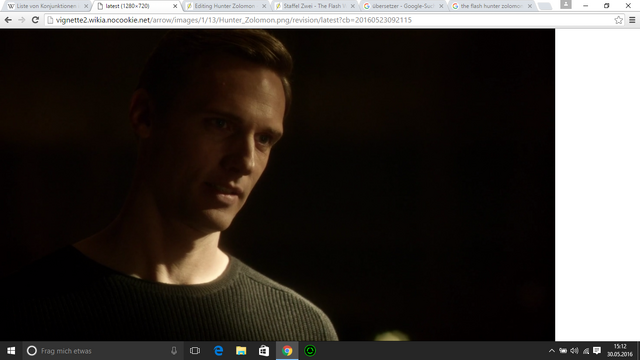Close the Staffel Zwei - The Flash tab

coord(353,6)
